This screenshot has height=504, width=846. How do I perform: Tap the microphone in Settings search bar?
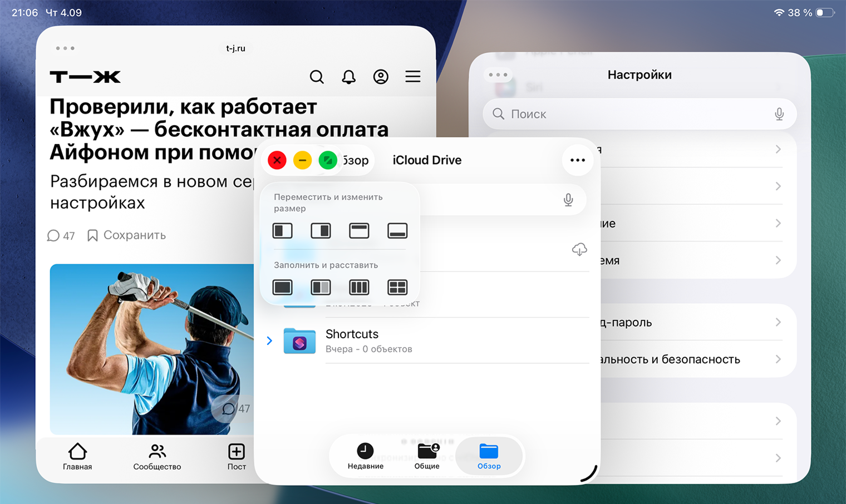779,113
